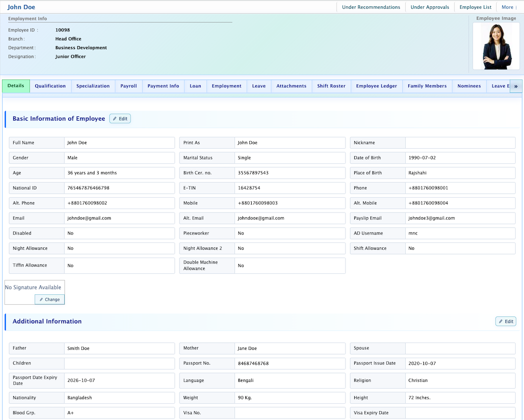Click Head Office branch value
Viewport: 524px width, 420px height.
click(68, 39)
